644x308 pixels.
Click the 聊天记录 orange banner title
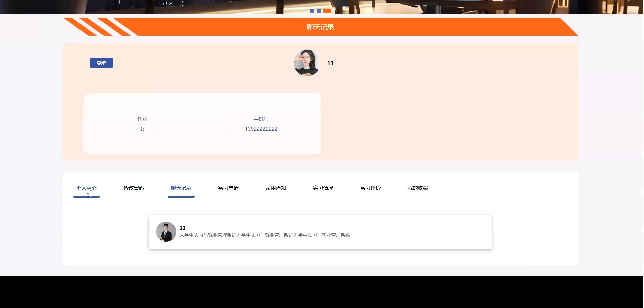[320, 27]
